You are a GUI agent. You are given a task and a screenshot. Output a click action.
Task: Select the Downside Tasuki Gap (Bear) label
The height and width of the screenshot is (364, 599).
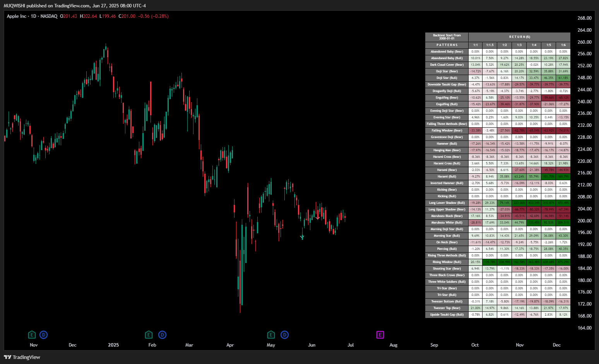click(447, 85)
